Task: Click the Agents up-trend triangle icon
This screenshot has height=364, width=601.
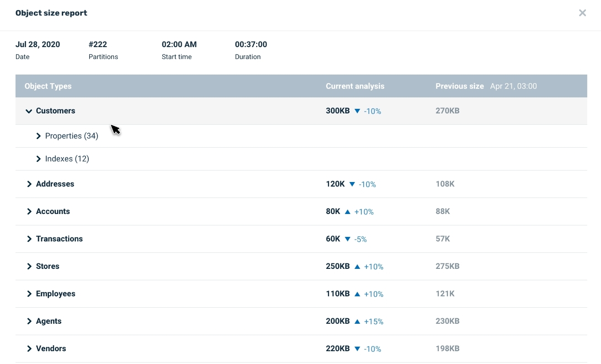Action: (x=357, y=321)
